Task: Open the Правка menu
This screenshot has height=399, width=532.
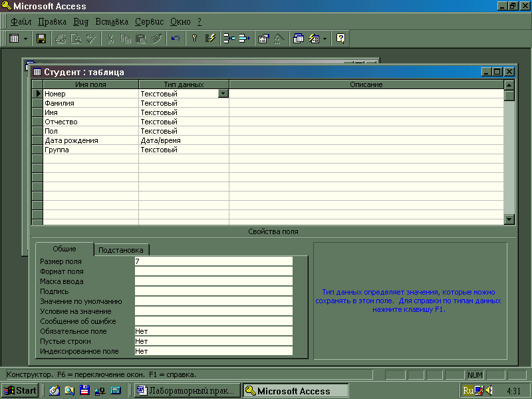Action: tap(52, 22)
